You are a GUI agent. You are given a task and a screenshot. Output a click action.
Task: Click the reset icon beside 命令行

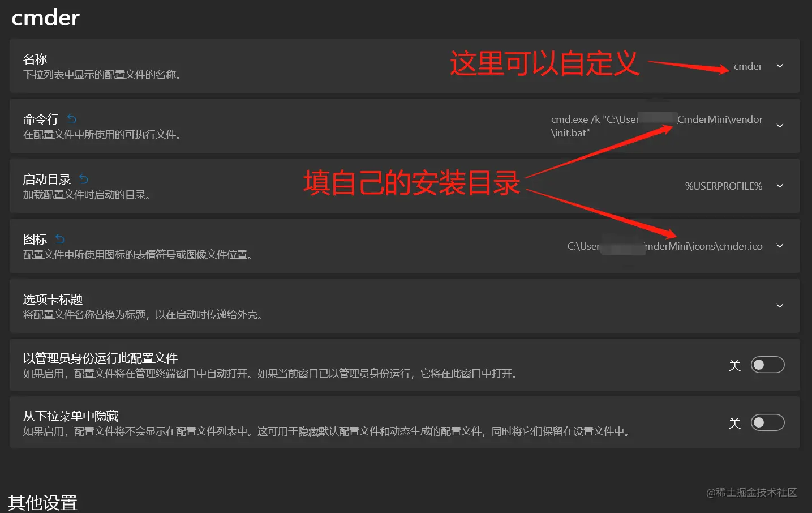(71, 118)
